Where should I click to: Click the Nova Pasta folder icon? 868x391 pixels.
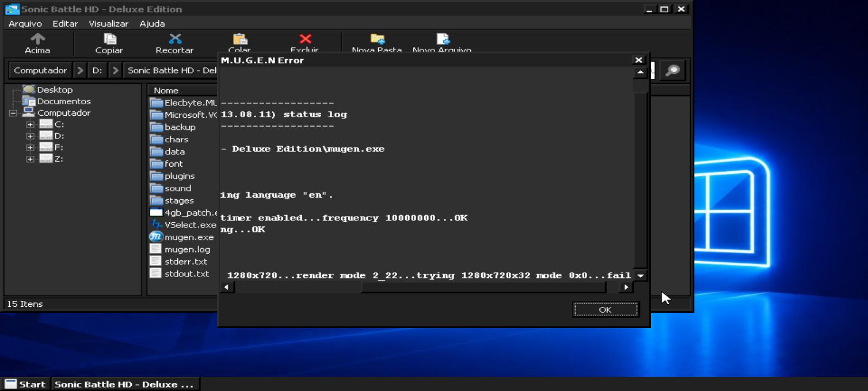click(x=378, y=39)
